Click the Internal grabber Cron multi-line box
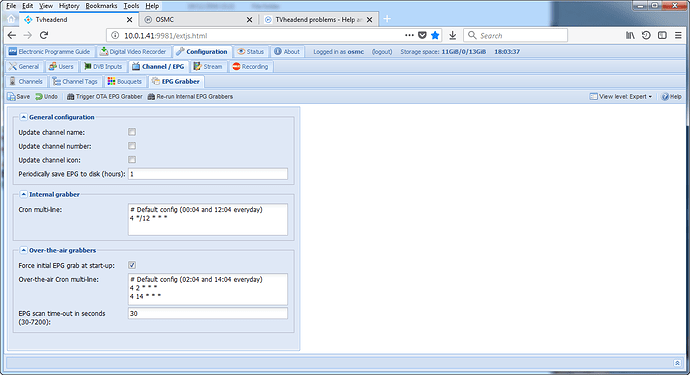Viewport: 690px width, 375px height. coord(208,219)
